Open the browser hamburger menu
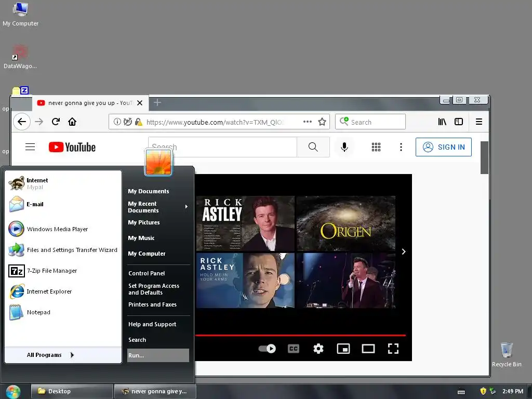This screenshot has width=532, height=399. point(478,122)
